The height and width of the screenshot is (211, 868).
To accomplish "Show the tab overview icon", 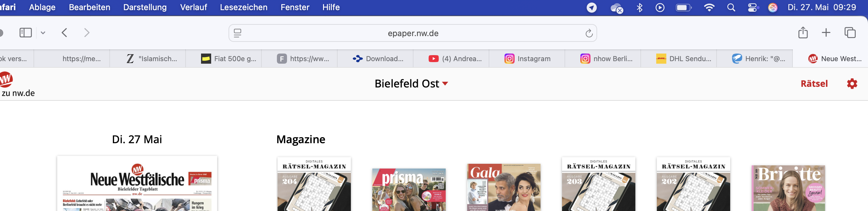I will pos(850,33).
